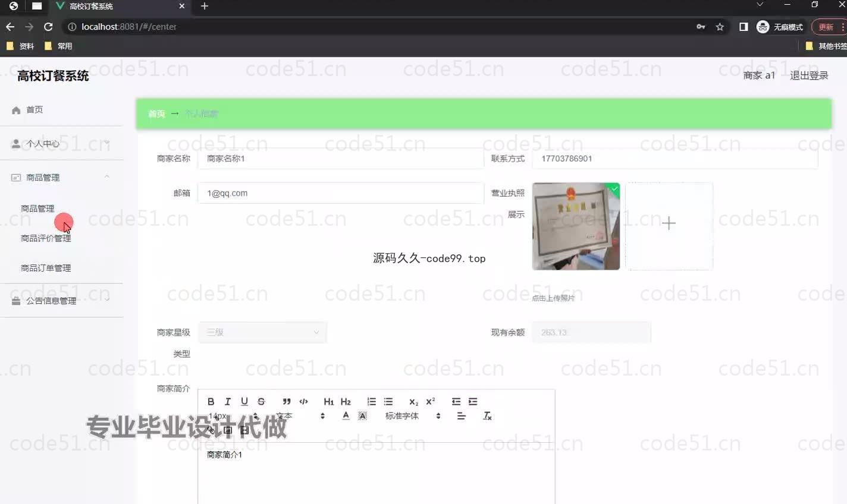Focus the 联系方式 phone input field

(x=675, y=159)
